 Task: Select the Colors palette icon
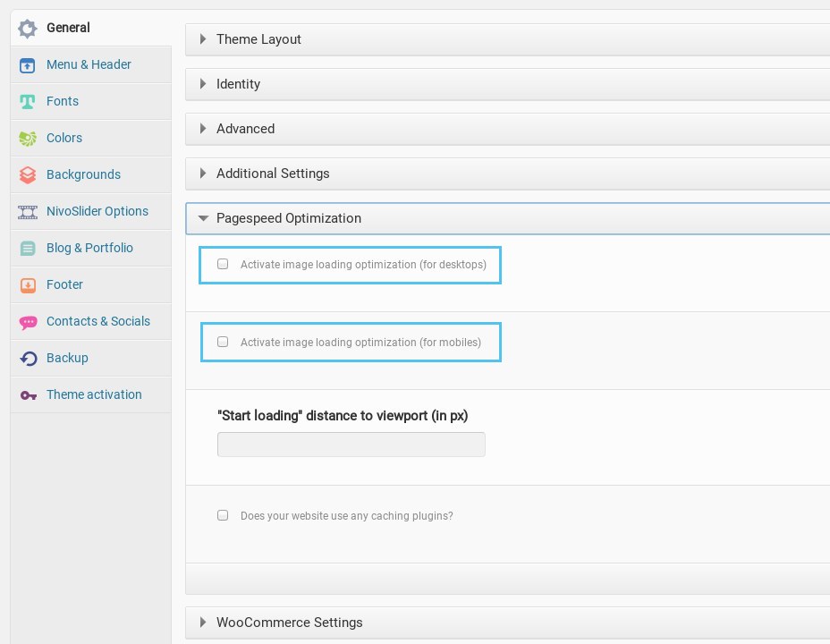coord(28,139)
